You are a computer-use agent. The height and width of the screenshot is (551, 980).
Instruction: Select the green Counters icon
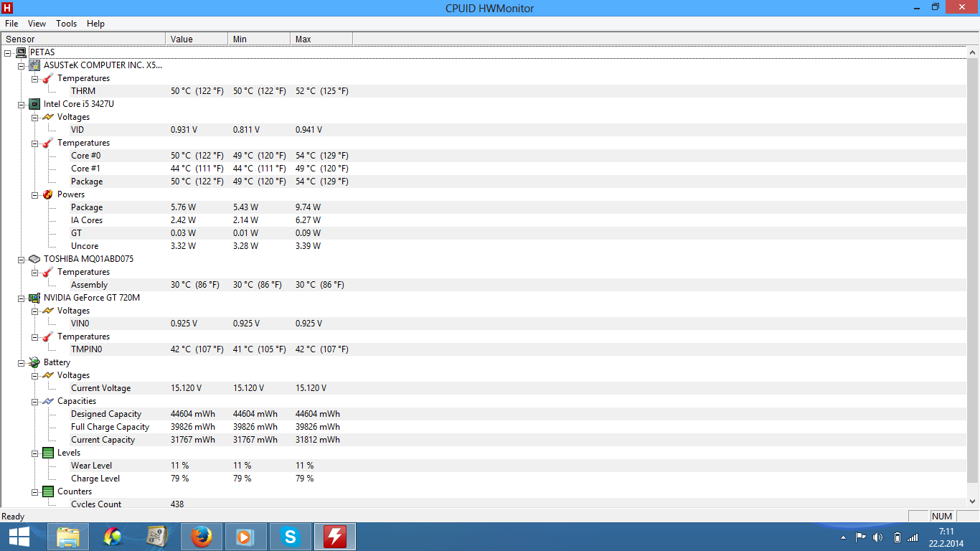point(48,491)
